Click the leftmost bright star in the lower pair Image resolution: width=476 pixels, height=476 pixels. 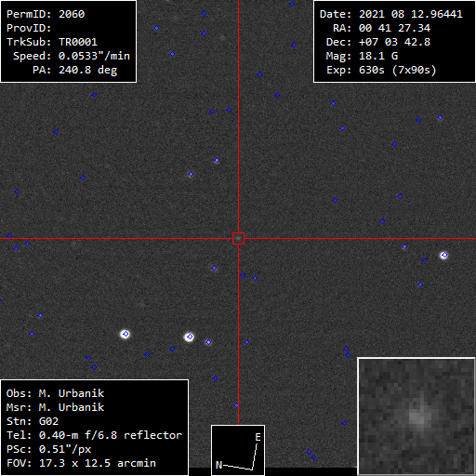(126, 334)
